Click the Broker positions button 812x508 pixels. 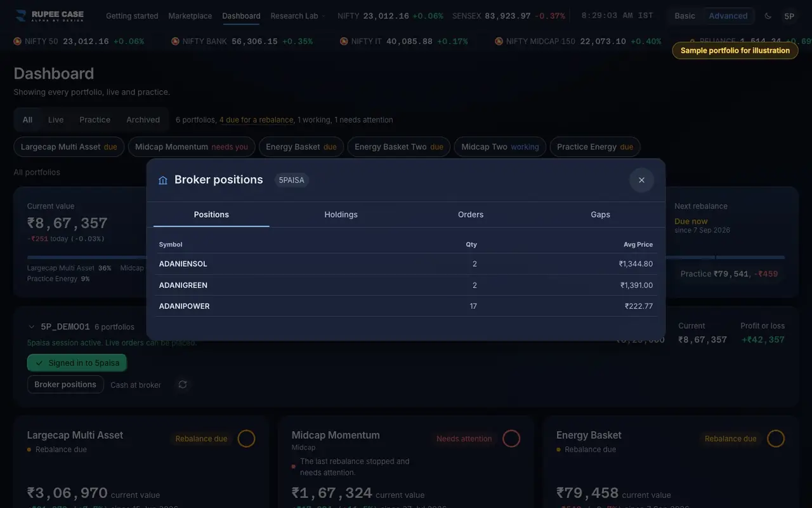[x=65, y=384]
